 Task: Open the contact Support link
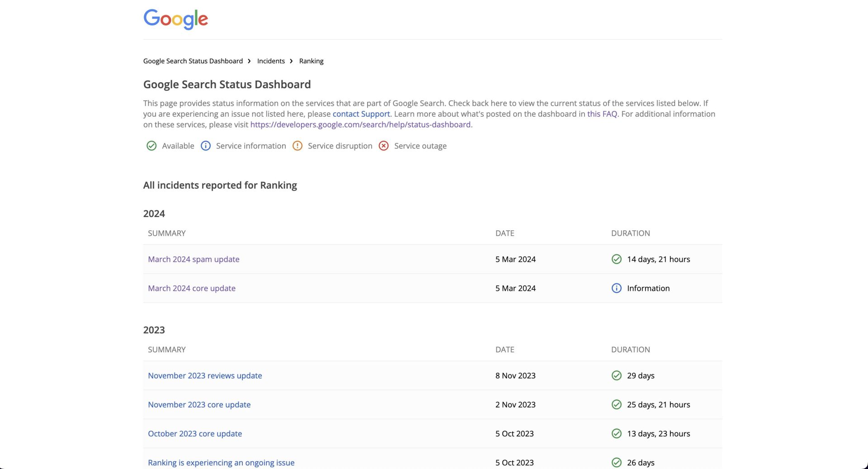[x=361, y=114]
